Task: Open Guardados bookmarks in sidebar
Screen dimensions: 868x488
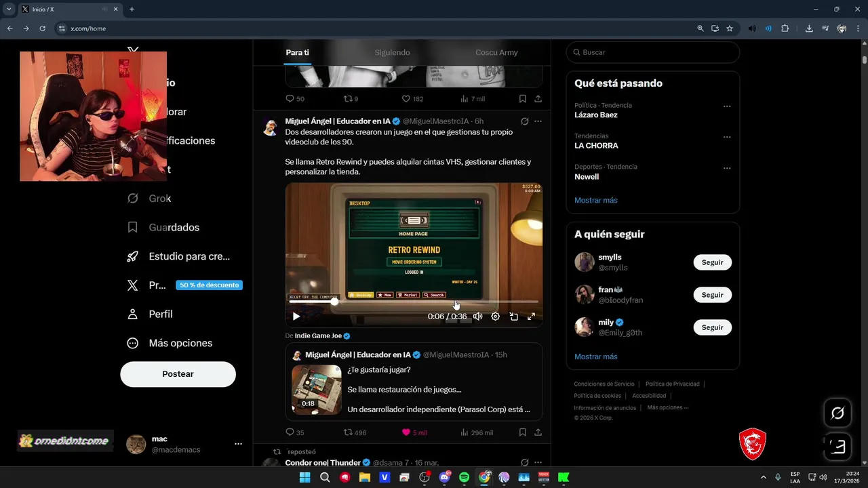Action: (x=163, y=227)
